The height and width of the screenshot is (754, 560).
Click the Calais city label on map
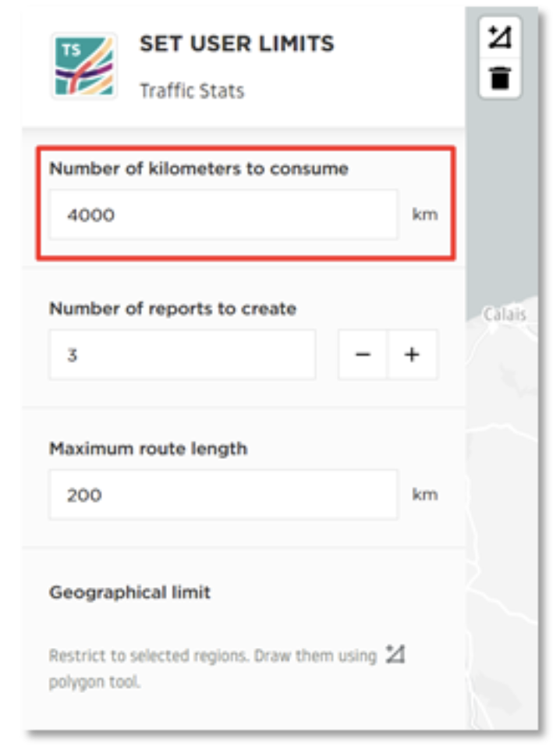pyautogui.click(x=505, y=315)
